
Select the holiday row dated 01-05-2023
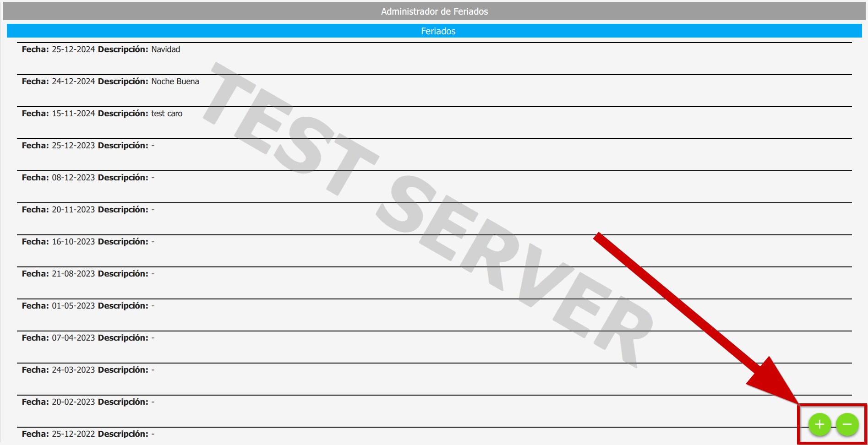(x=73, y=306)
